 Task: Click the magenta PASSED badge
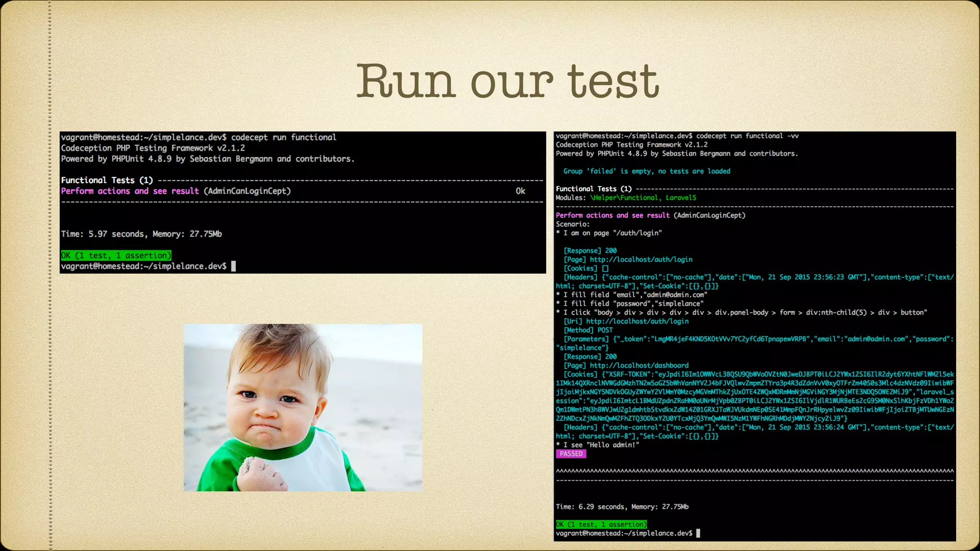[x=571, y=454]
